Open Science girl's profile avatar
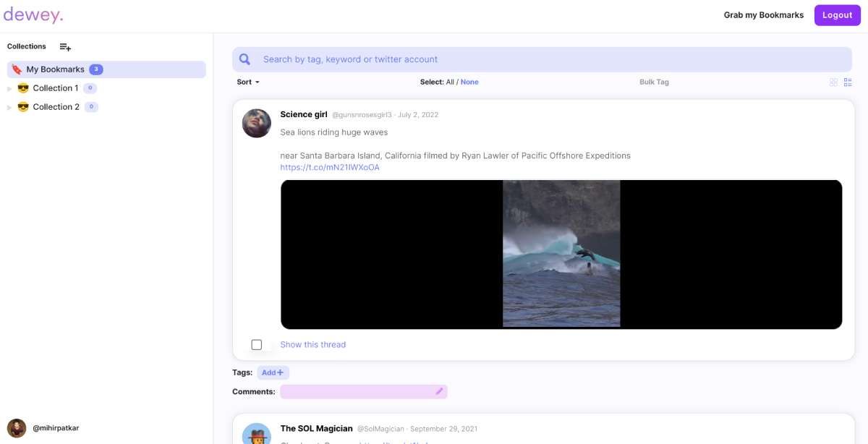The height and width of the screenshot is (444, 868). tap(256, 123)
